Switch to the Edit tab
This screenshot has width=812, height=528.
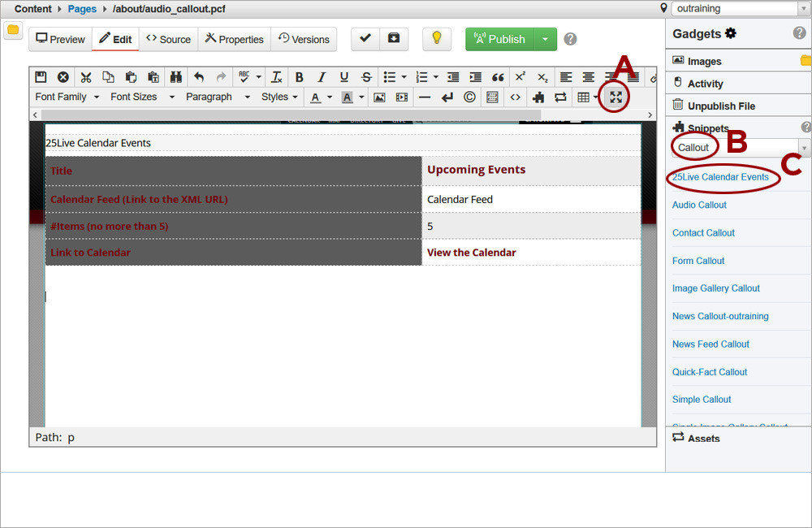[115, 39]
